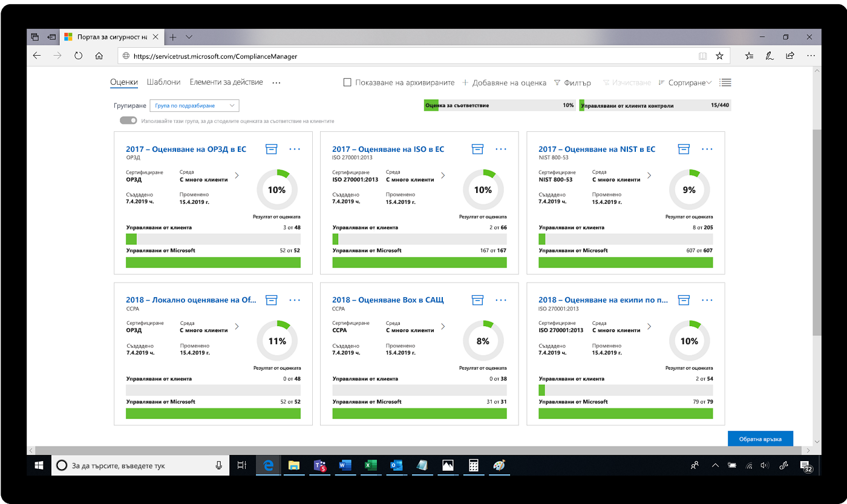This screenshot has height=504, width=847.
Task: Expand the Сортиране dropdown
Action: pyautogui.click(x=685, y=82)
